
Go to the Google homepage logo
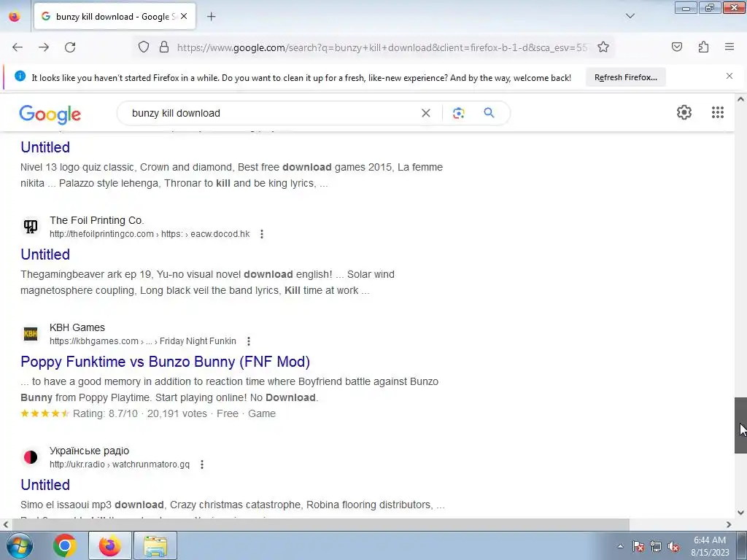[x=50, y=114]
